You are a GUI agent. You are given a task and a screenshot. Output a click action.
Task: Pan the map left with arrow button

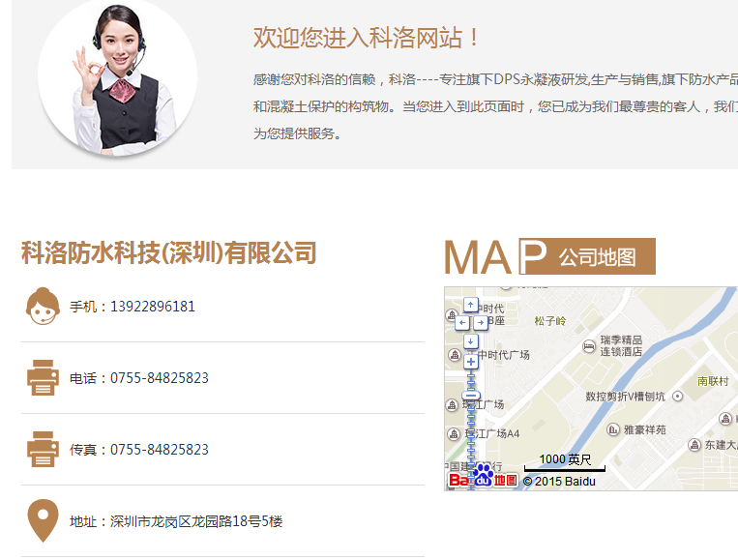pyautogui.click(x=461, y=322)
